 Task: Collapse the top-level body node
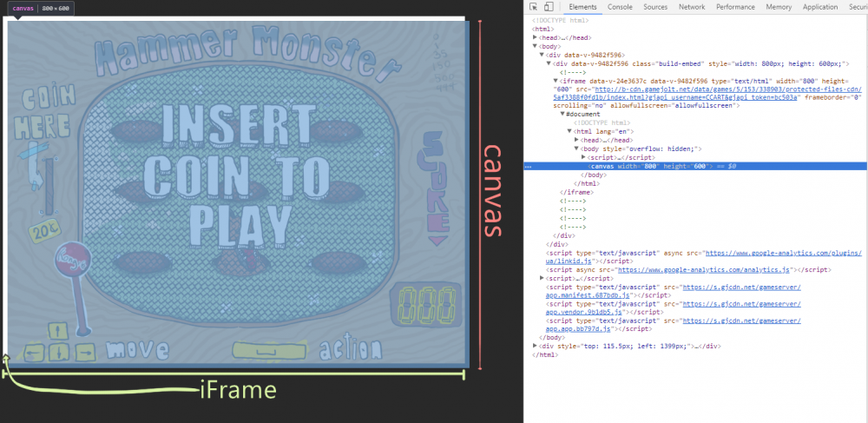536,47
